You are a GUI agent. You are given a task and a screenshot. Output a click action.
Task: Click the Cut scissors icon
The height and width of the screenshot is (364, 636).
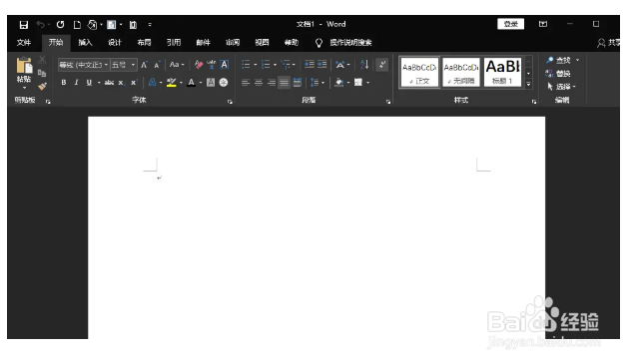tap(42, 60)
